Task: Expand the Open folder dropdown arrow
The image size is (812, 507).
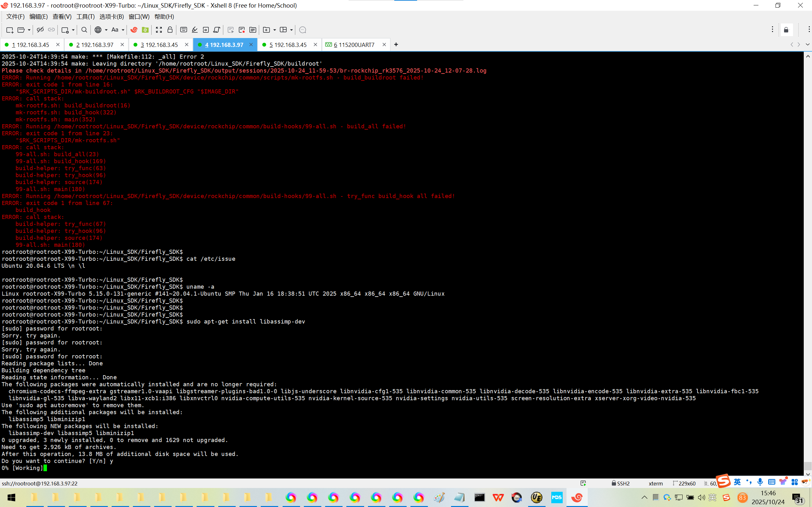Action: [29, 30]
